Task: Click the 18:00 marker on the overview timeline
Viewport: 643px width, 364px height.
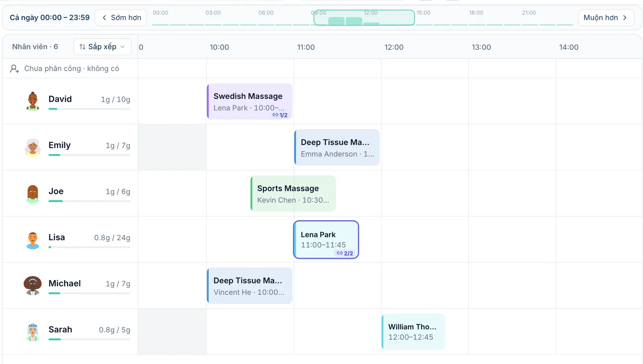Action: (x=476, y=13)
